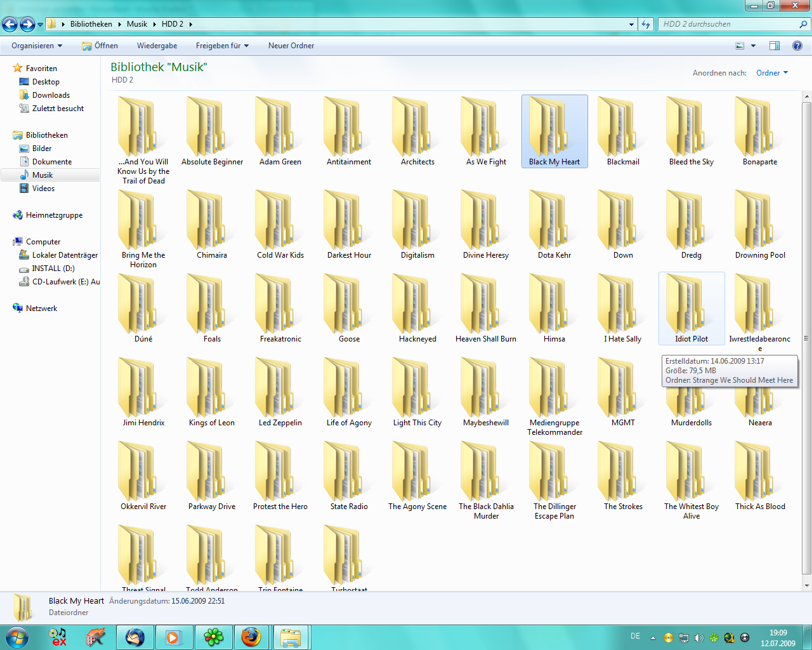
Task: Select the Idiot Pilot folder
Action: pyautogui.click(x=691, y=308)
